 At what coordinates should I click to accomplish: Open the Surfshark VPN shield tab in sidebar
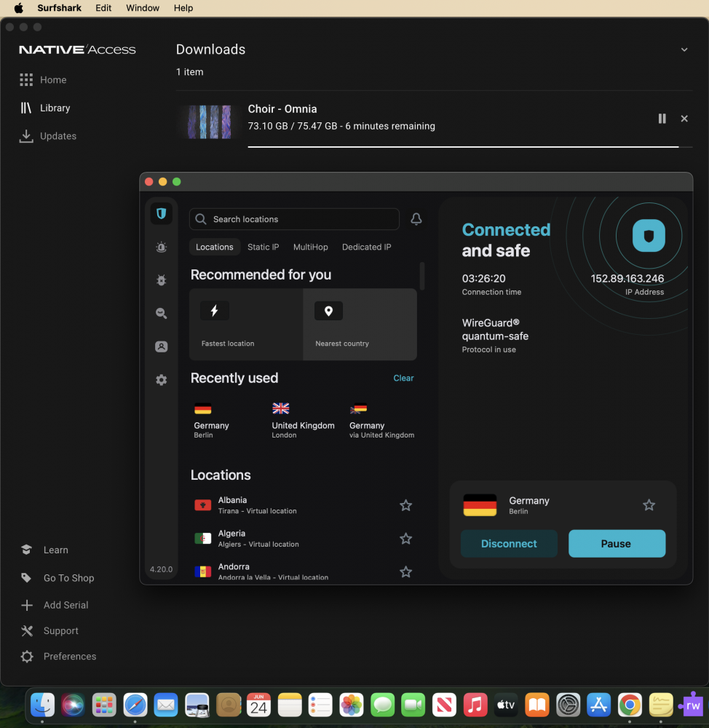(x=161, y=213)
